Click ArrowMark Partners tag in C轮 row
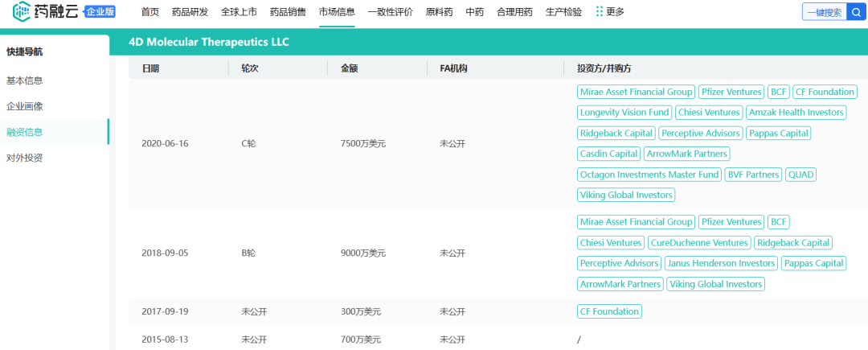This screenshot has width=868, height=350. coord(686,154)
